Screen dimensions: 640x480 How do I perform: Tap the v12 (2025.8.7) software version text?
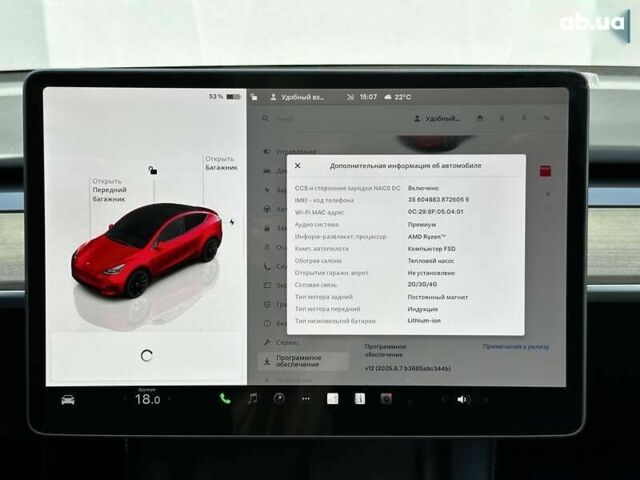tap(407, 368)
